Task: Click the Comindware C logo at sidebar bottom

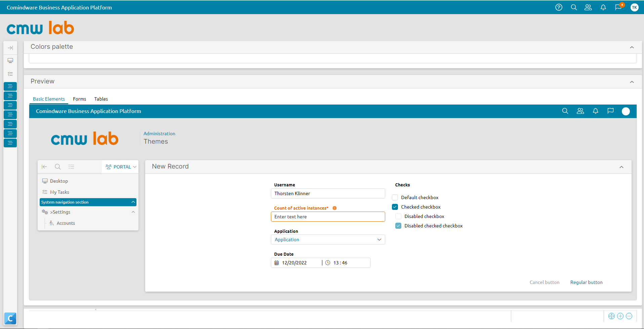Action: (10, 318)
